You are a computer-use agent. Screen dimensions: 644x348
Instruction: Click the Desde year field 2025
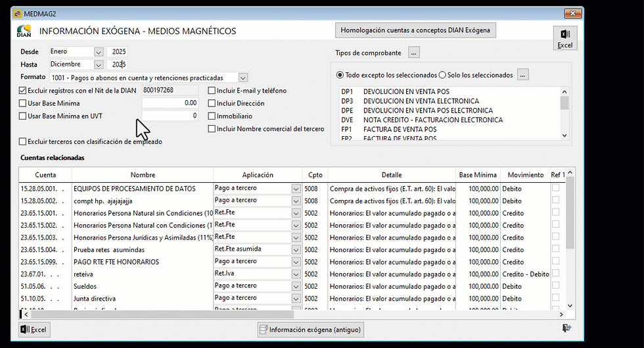pyautogui.click(x=117, y=51)
